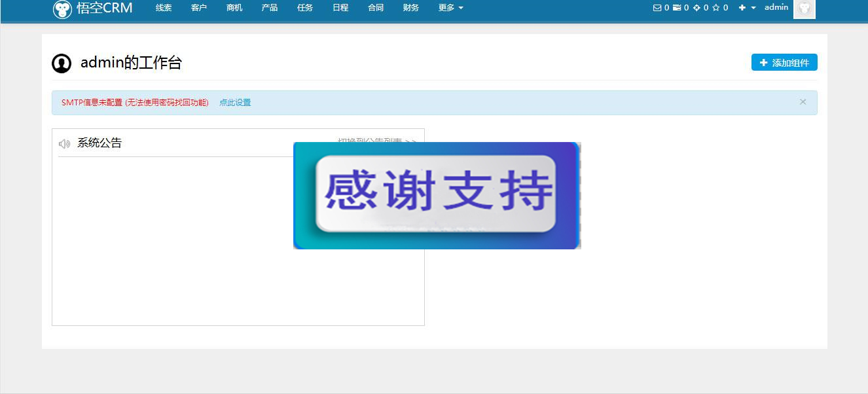
Task: Switch to the 任务 section
Action: click(304, 7)
